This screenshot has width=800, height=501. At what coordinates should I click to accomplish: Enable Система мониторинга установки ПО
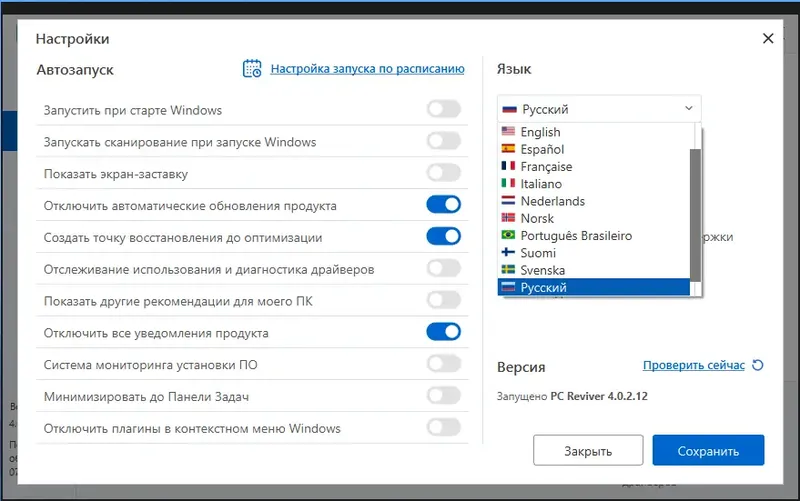[444, 363]
